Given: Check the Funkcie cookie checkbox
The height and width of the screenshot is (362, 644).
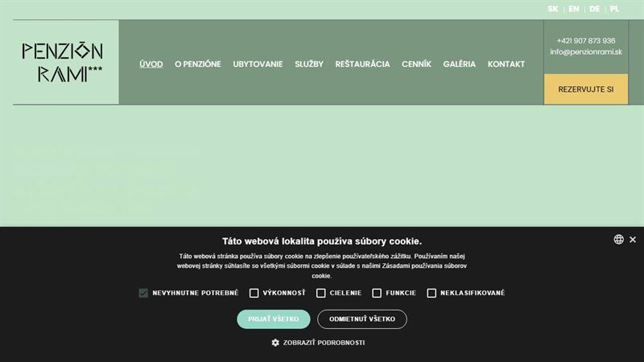Looking at the screenshot, I should tap(377, 293).
